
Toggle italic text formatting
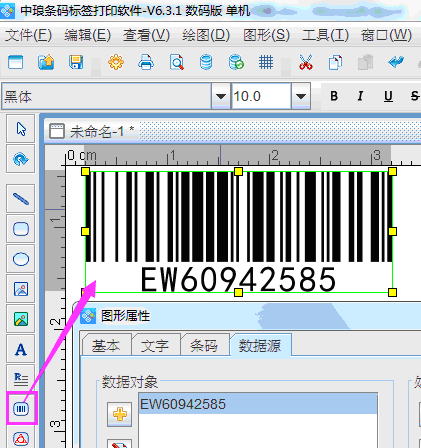[x=360, y=96]
